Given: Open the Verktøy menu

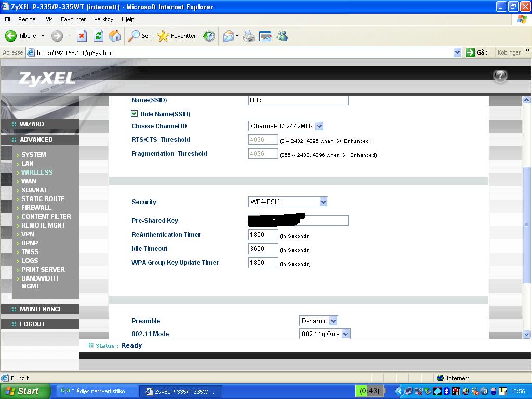Looking at the screenshot, I should point(104,19).
